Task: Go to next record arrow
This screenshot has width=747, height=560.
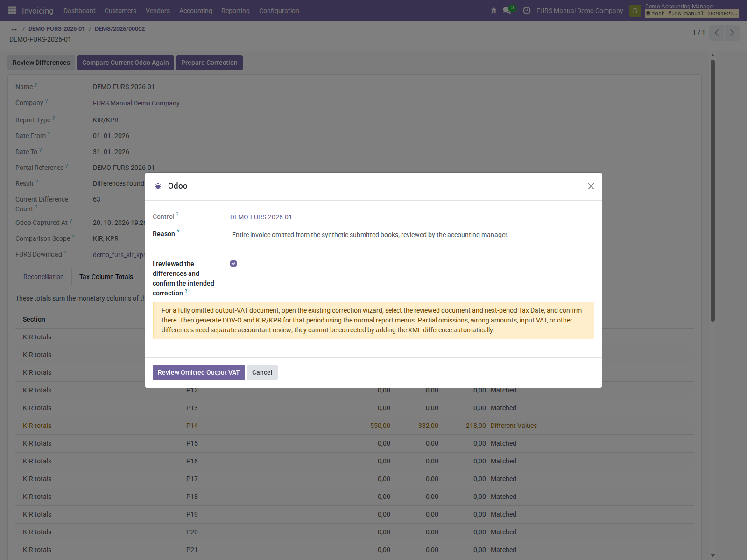Action: 732,33
